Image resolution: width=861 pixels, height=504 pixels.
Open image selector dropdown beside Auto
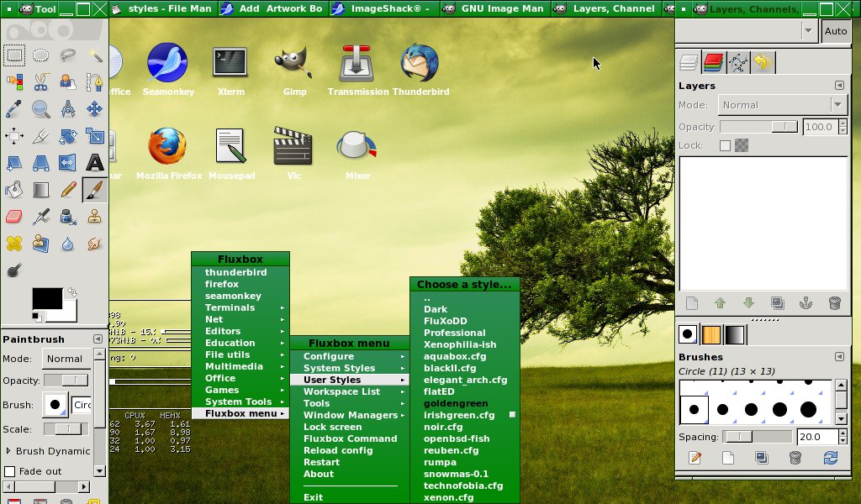pos(808,31)
